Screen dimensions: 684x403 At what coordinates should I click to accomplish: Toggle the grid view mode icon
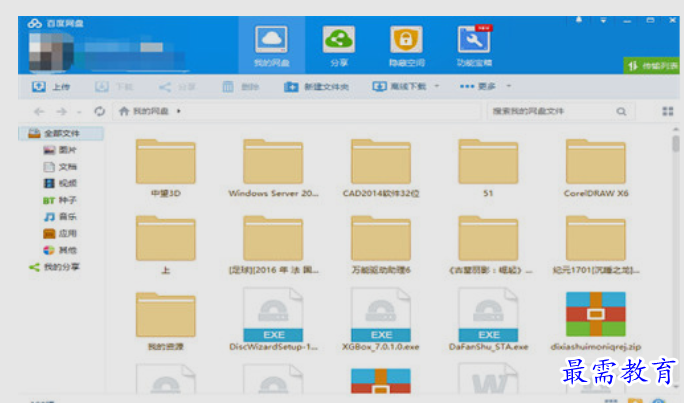[x=667, y=111]
